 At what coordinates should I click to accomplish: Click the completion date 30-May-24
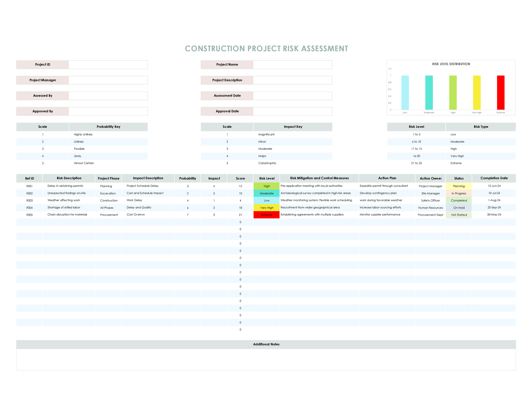pos(494,215)
